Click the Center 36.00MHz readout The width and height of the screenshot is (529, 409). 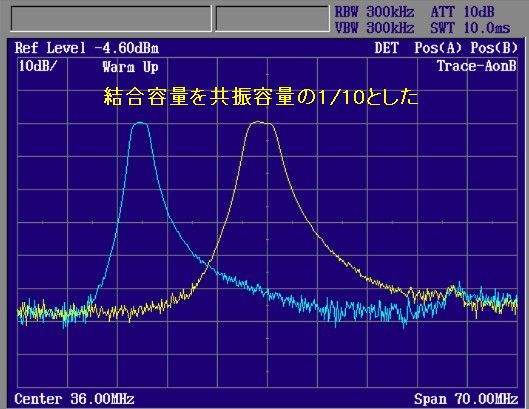point(74,399)
